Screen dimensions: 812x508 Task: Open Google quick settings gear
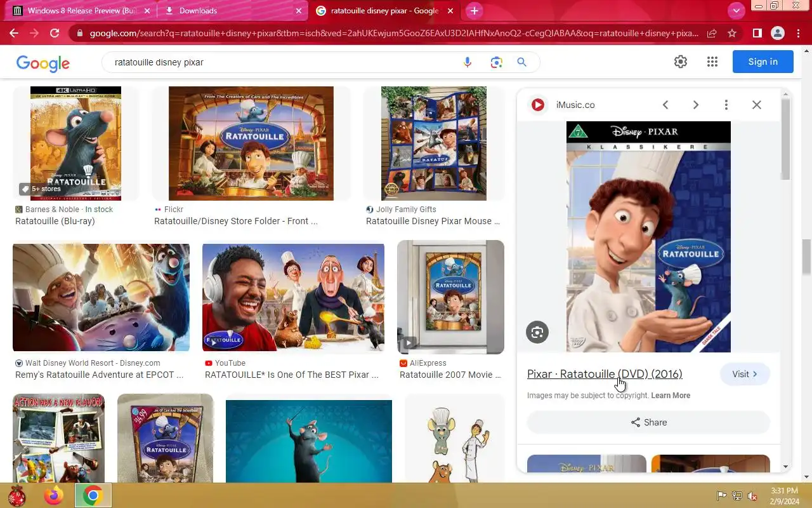(x=681, y=62)
